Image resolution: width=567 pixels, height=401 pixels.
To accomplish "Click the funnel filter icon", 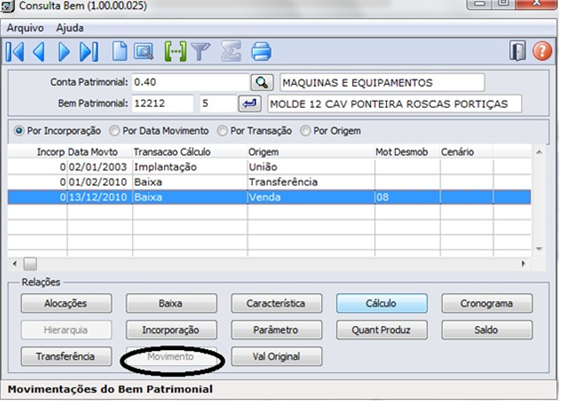I will [x=201, y=52].
